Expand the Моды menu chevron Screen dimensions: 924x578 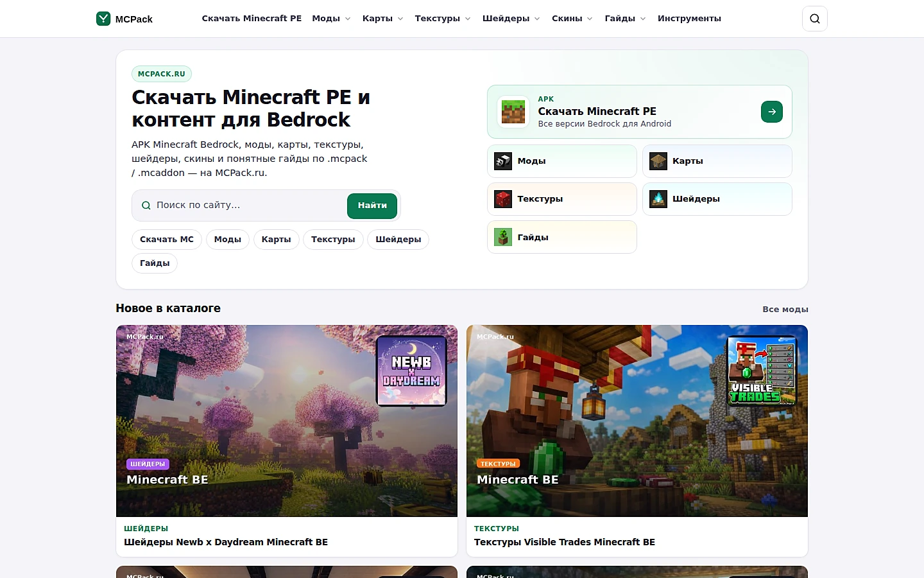point(348,19)
